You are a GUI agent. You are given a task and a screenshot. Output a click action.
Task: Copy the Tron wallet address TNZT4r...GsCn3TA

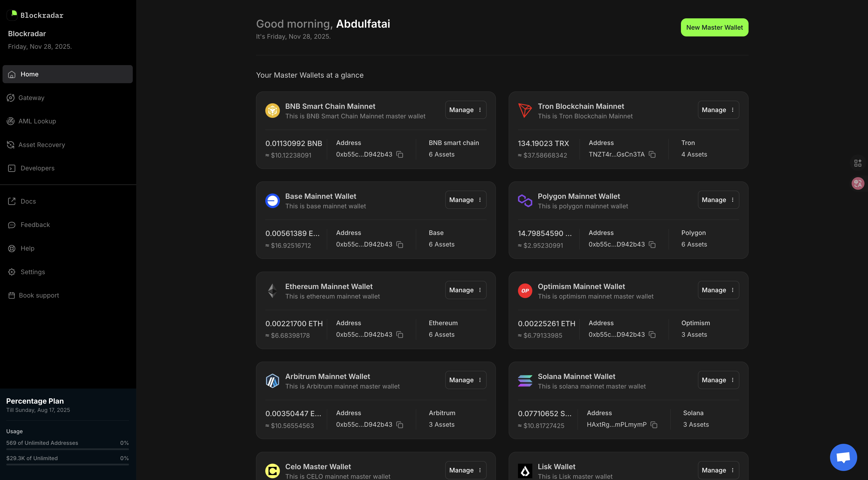tap(652, 154)
